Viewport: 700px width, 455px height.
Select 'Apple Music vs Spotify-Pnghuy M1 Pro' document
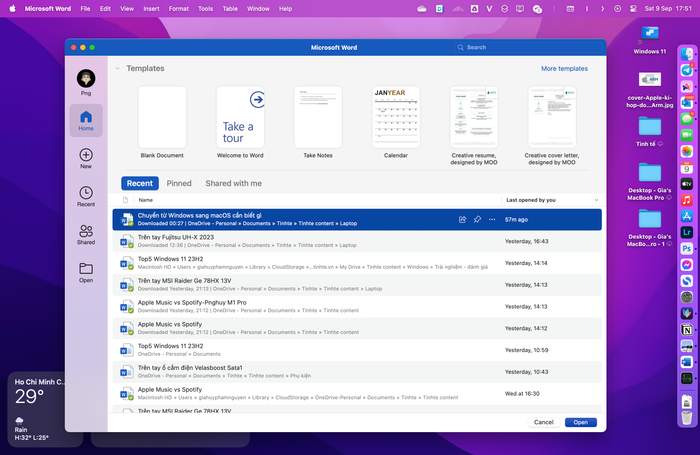357,307
